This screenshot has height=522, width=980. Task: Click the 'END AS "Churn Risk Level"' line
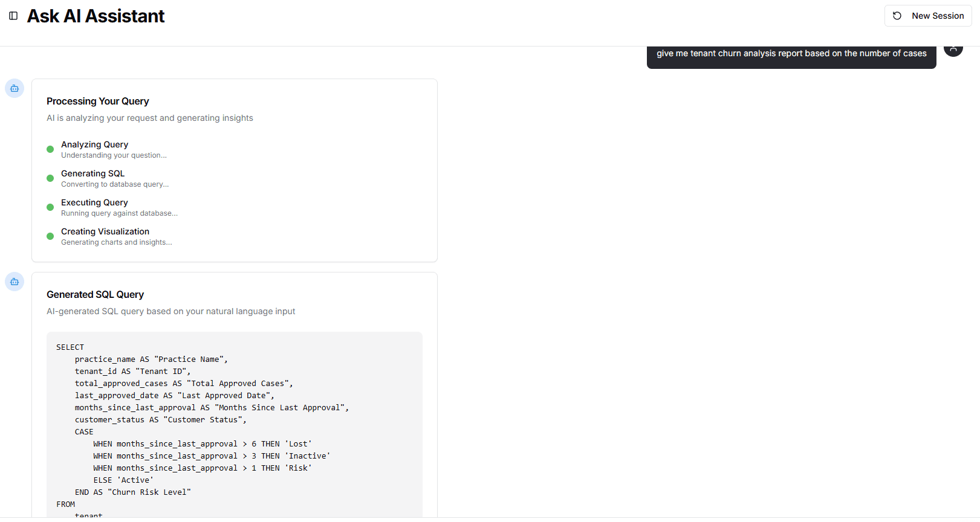[133, 492]
